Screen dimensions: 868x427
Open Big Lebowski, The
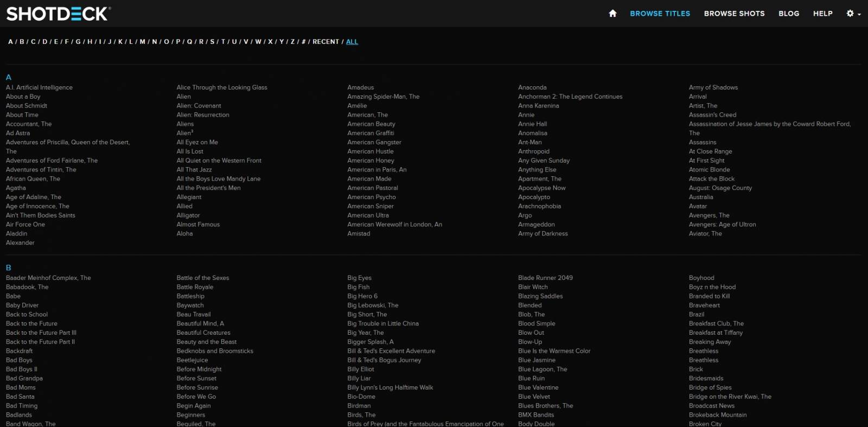373,305
